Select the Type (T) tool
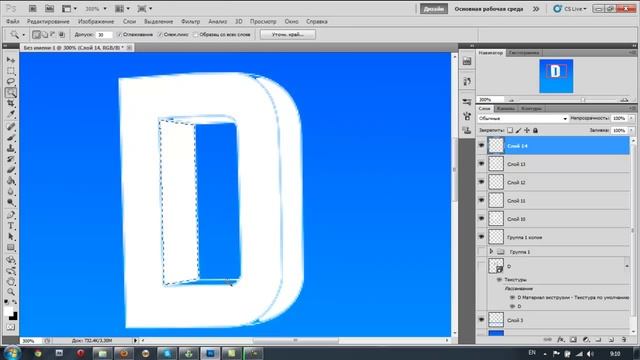This screenshot has height=360, width=640. coord(11,226)
